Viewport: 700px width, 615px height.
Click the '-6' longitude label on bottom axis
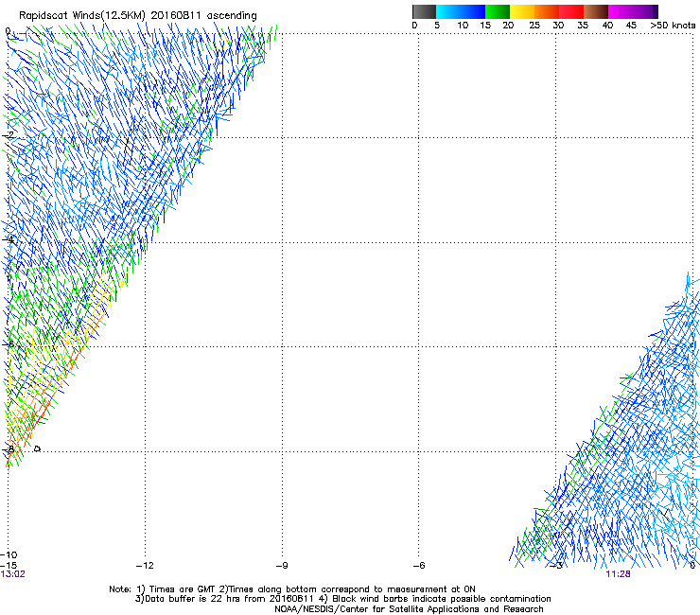[x=419, y=565]
